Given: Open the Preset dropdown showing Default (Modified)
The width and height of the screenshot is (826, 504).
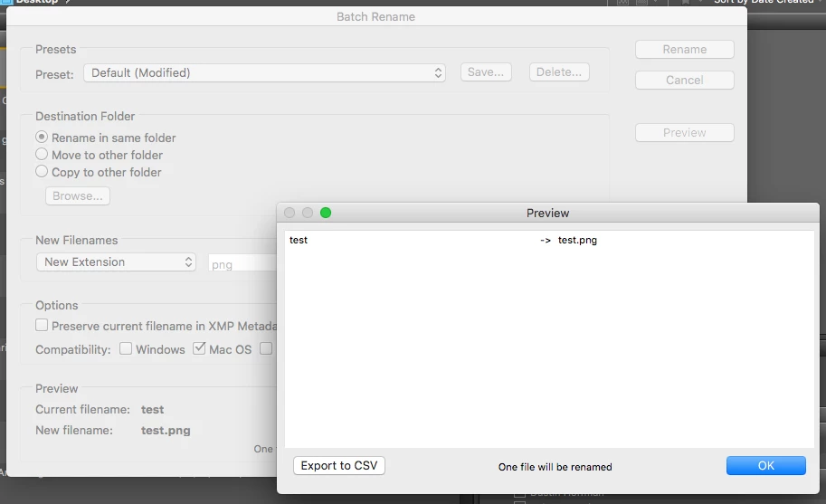Looking at the screenshot, I should (264, 72).
